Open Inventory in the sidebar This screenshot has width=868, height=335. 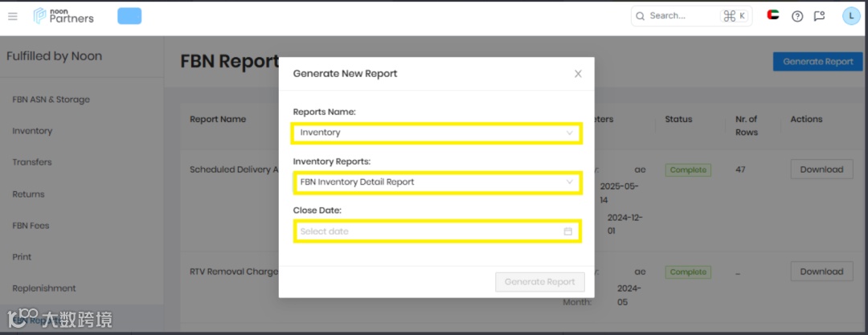(32, 131)
